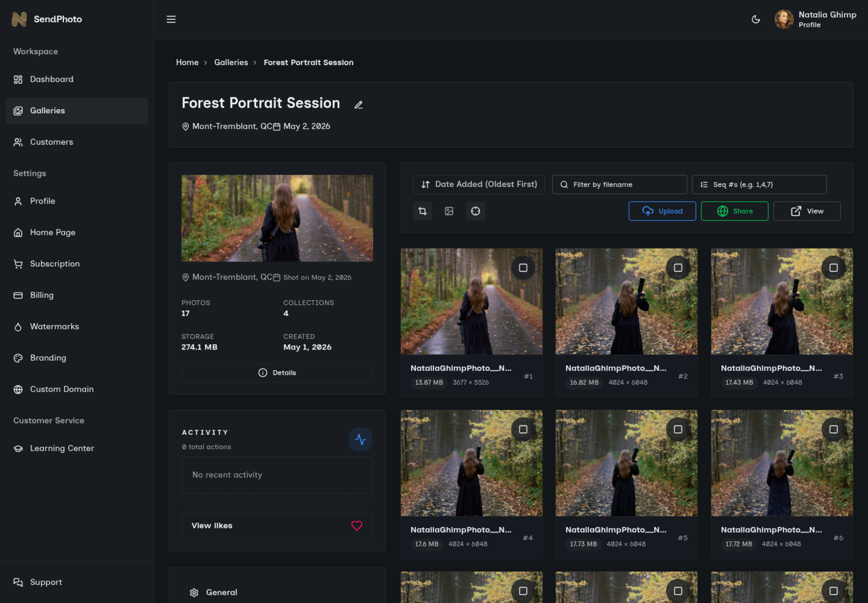Open photo #2 thumbnail

click(626, 301)
